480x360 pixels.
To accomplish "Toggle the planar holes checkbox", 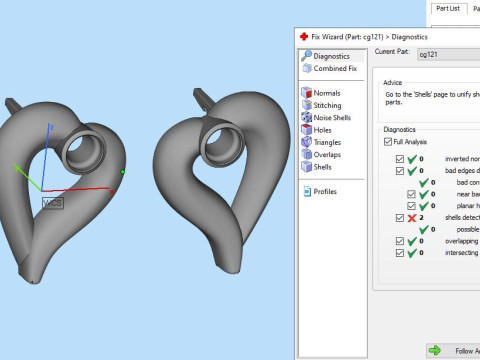I will point(411,206).
